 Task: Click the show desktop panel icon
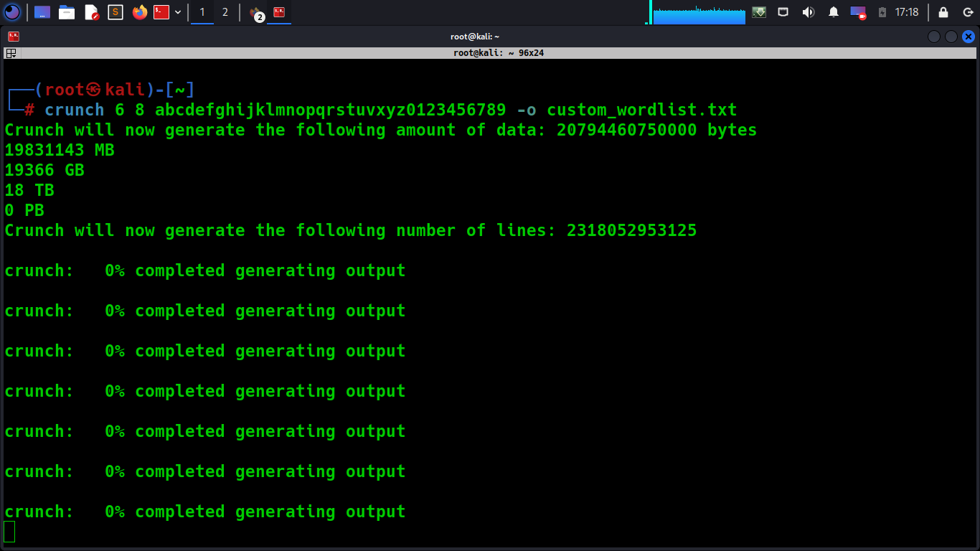42,12
